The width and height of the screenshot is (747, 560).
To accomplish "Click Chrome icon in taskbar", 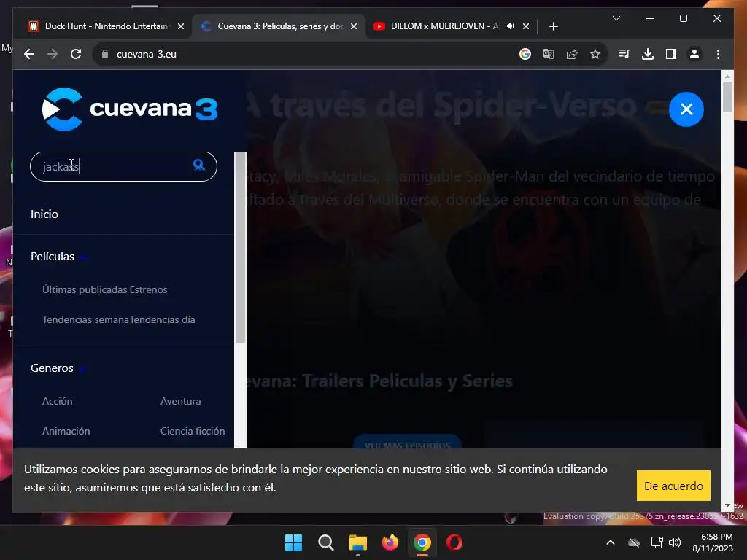I will (x=422, y=542).
